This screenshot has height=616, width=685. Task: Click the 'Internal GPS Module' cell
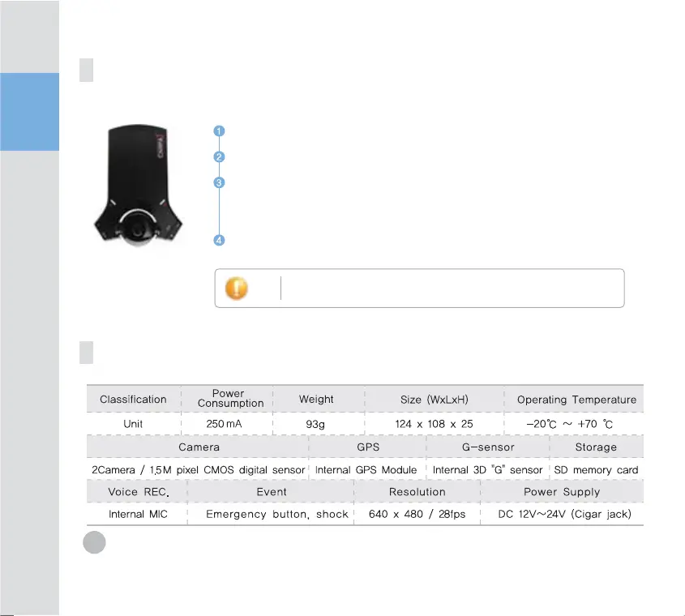366,469
